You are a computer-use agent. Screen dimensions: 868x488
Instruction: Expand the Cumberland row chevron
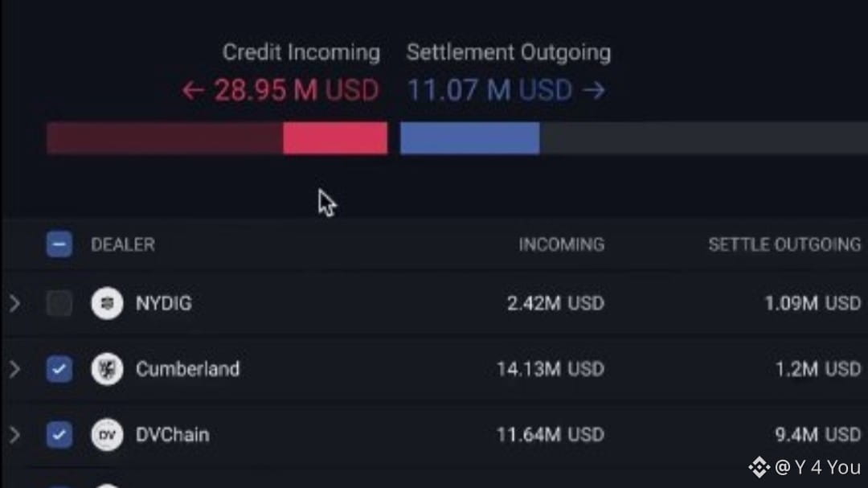14,369
